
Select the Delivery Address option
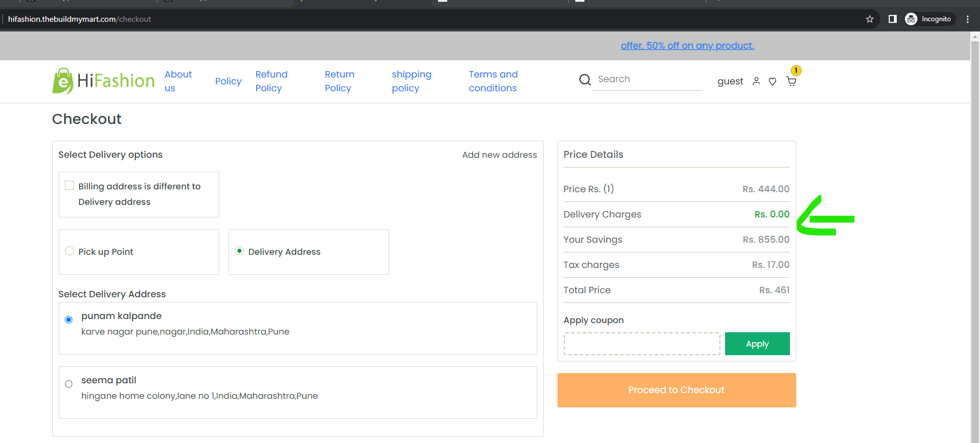coord(239,251)
